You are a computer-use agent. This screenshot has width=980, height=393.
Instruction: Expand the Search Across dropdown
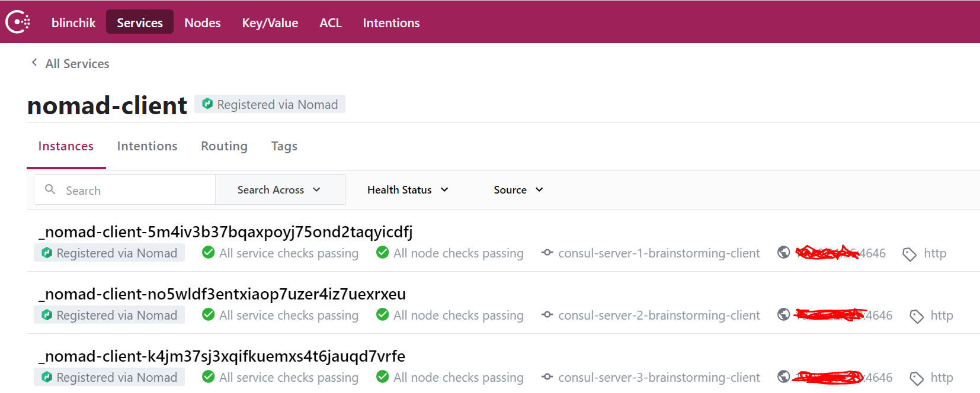(x=280, y=190)
